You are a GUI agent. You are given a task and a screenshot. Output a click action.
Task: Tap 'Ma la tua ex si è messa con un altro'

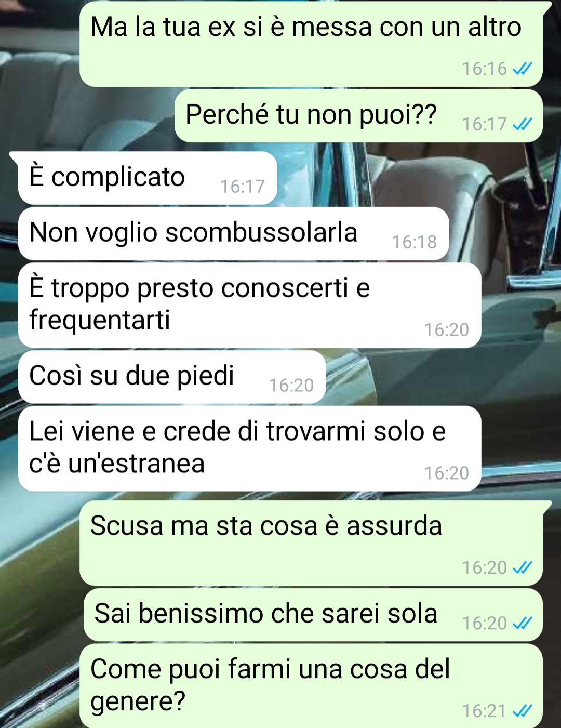point(311,44)
